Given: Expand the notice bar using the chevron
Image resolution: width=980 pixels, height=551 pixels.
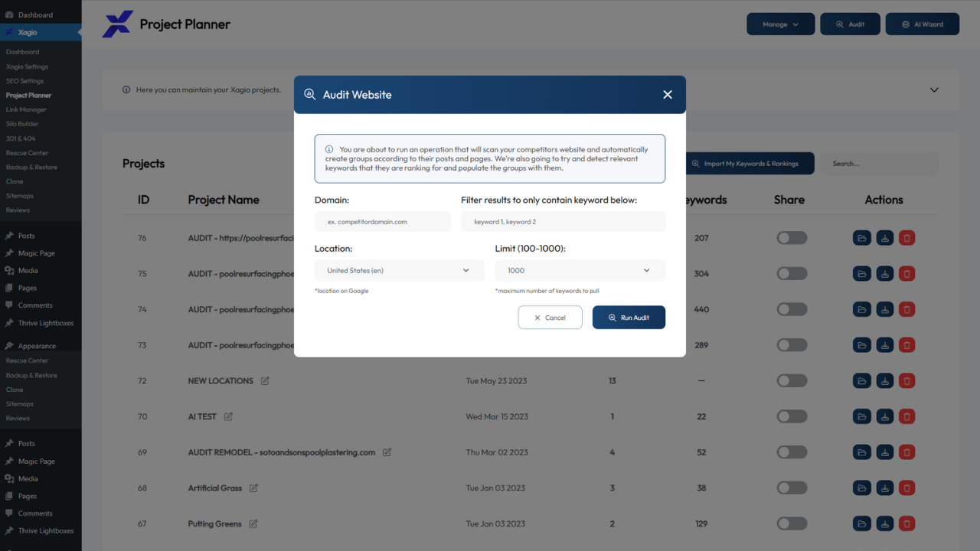Looking at the screenshot, I should tap(934, 90).
